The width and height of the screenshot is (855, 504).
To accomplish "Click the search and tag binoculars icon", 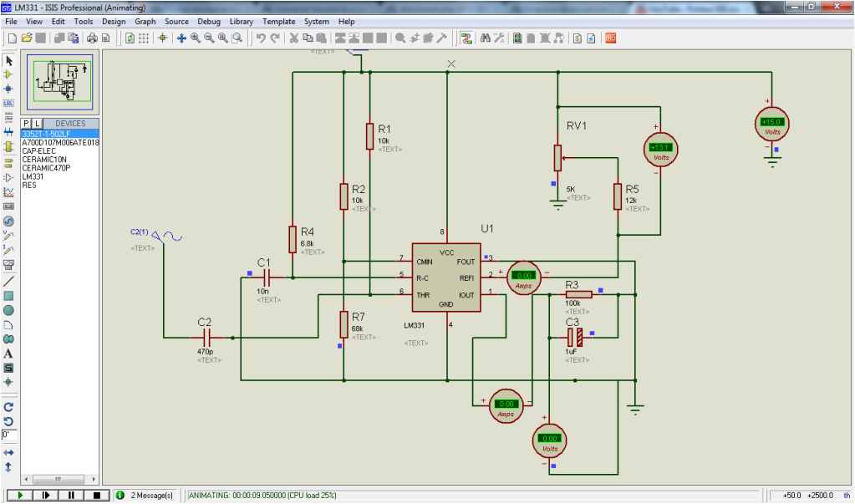I will pyautogui.click(x=485, y=38).
